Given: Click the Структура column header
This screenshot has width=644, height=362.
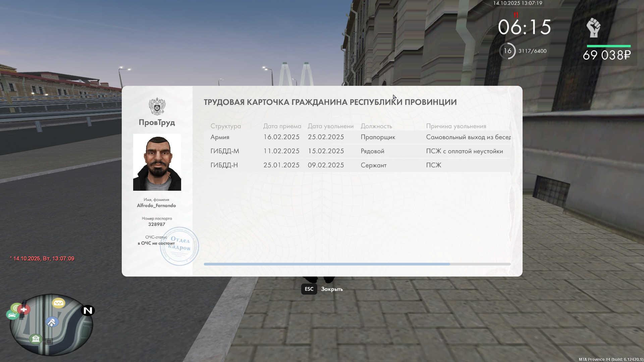Looking at the screenshot, I should click(226, 126).
